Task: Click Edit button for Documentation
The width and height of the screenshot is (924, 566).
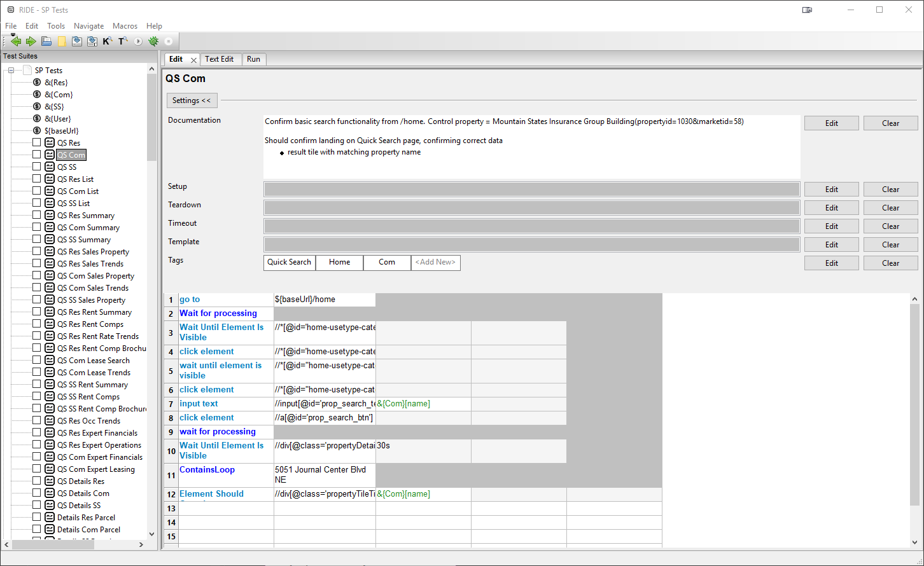Action: [831, 123]
